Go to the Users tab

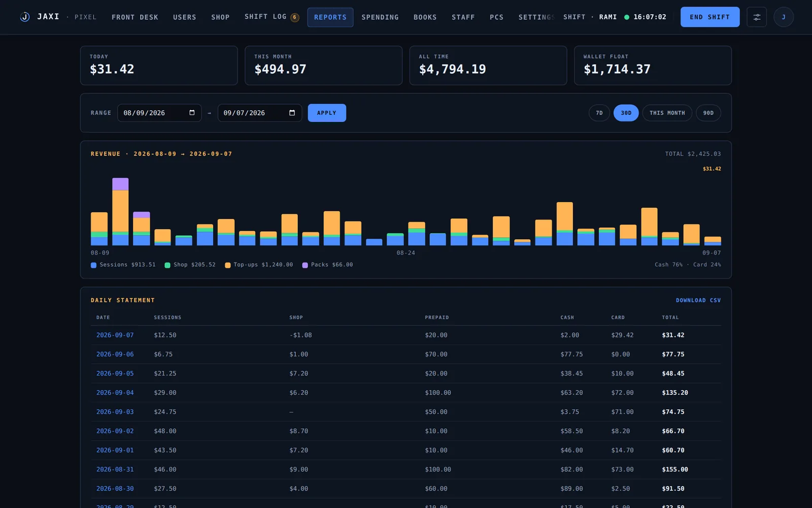click(184, 17)
